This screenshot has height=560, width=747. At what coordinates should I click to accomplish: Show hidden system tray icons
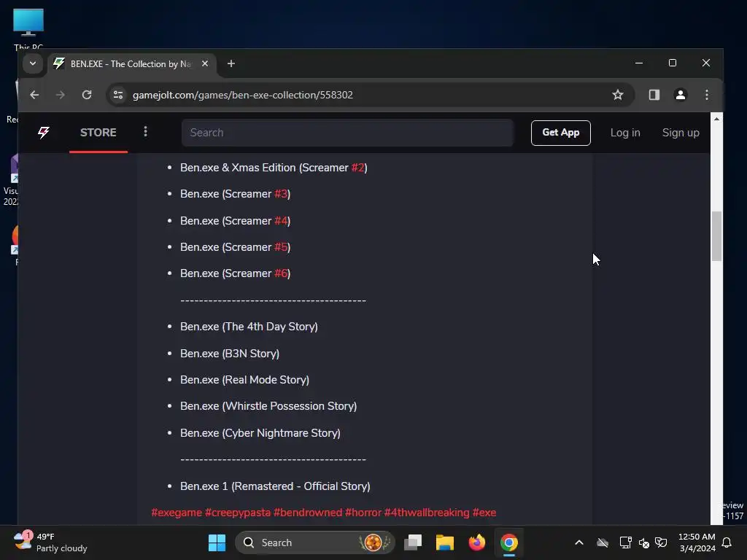578,542
